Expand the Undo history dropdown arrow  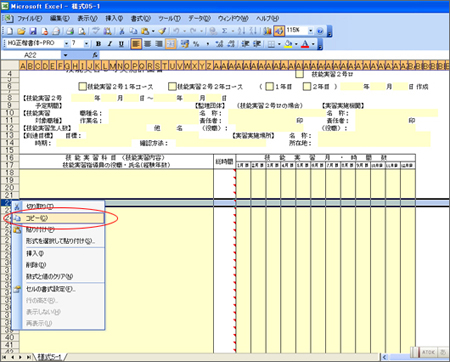(184, 31)
